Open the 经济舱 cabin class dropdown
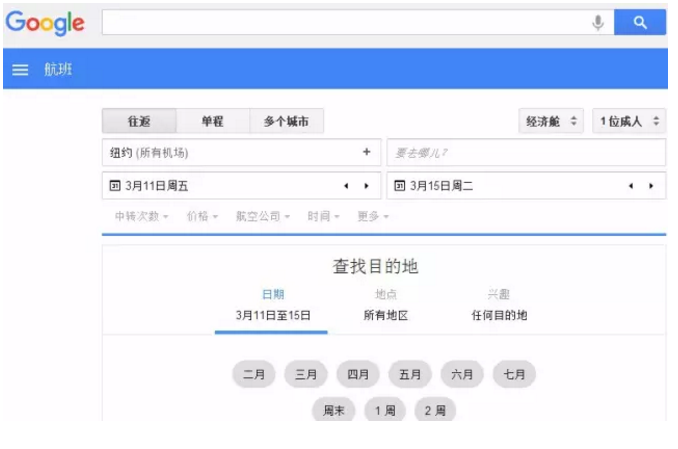The width and height of the screenshot is (678, 449). click(551, 121)
